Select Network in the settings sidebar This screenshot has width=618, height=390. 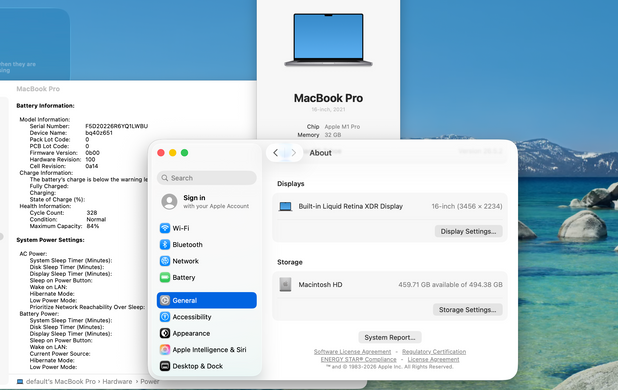click(x=207, y=261)
